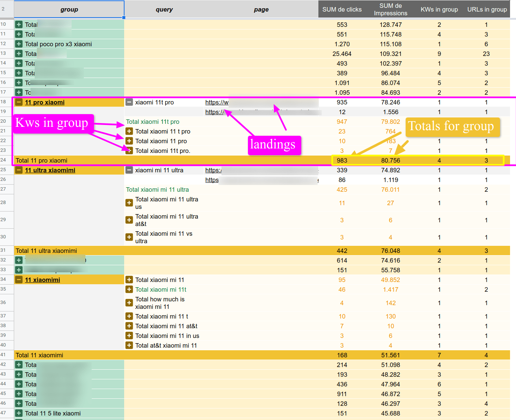516x420 pixels.
Task: Select the KWs in group header
Action: click(439, 9)
